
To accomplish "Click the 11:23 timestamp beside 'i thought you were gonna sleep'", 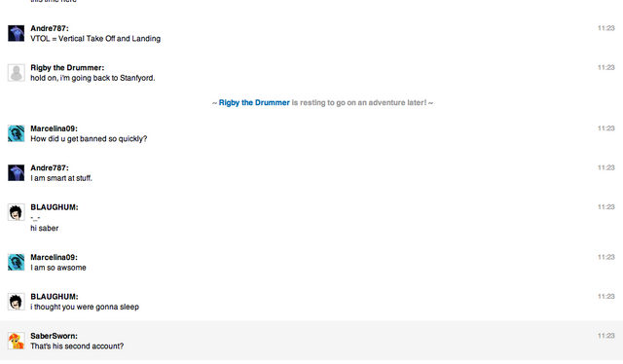I will pos(606,297).
